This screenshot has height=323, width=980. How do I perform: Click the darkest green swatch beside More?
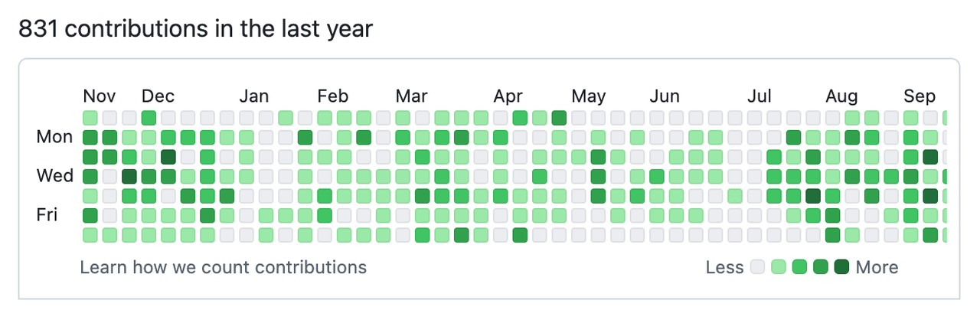click(x=841, y=267)
